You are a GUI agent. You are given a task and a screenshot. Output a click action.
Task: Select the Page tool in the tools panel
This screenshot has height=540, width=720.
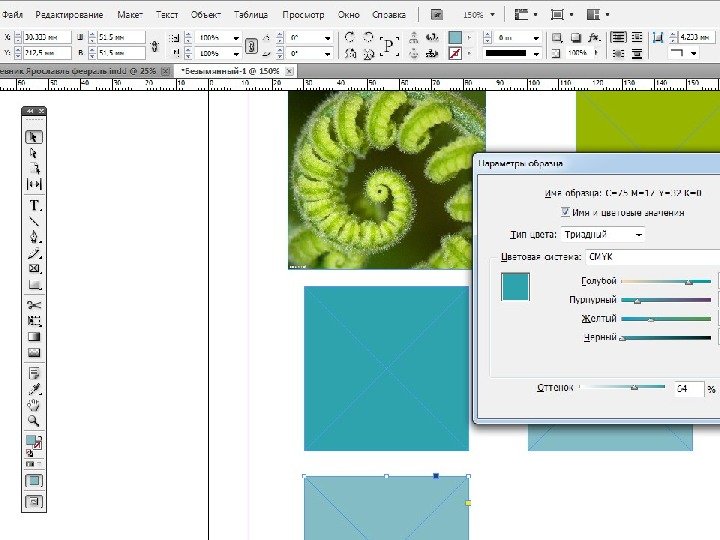point(34,169)
